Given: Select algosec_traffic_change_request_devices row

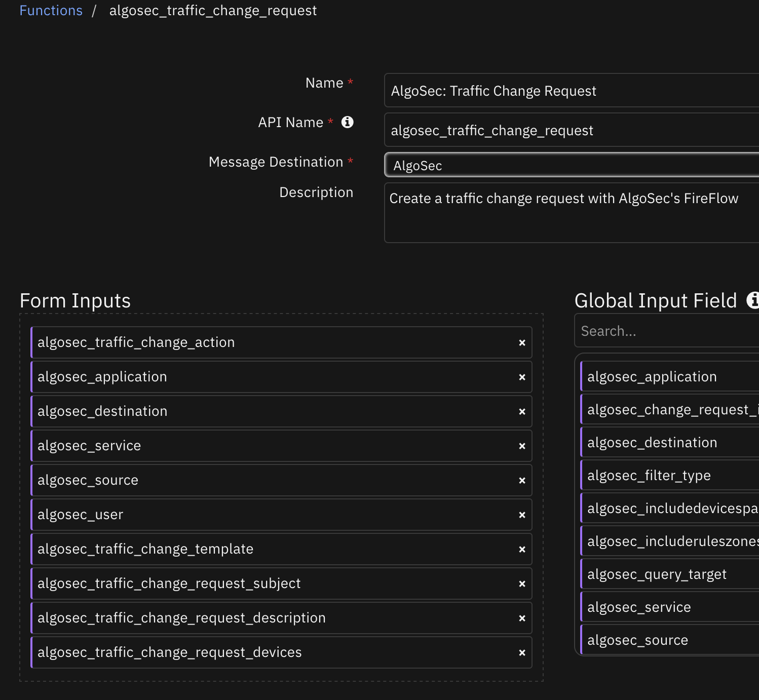Looking at the screenshot, I should (281, 652).
